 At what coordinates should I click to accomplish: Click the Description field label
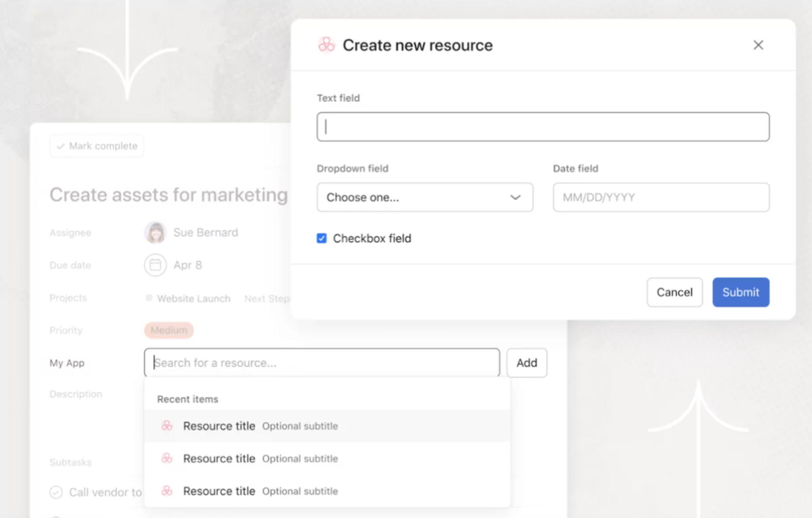pos(76,394)
